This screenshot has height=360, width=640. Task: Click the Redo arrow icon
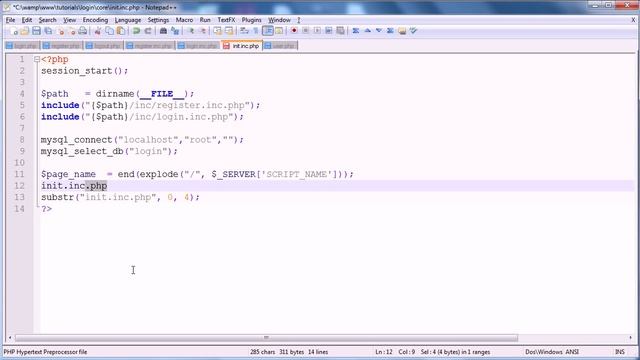point(148,31)
